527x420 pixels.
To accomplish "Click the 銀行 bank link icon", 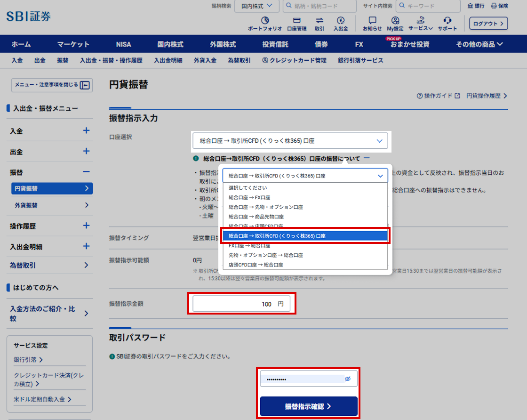I will 476,6.
